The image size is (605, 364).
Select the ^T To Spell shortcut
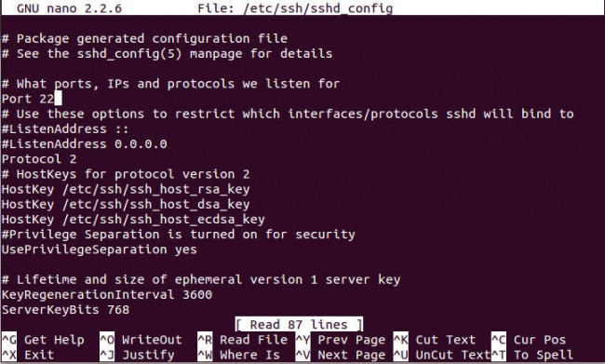pyautogui.click(x=532, y=355)
